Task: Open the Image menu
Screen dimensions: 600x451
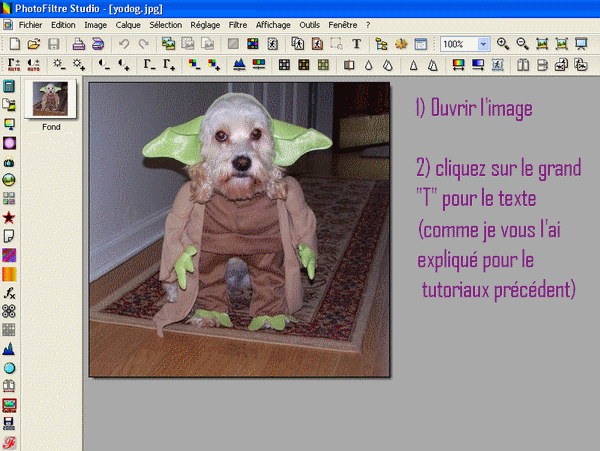Action: (95, 25)
